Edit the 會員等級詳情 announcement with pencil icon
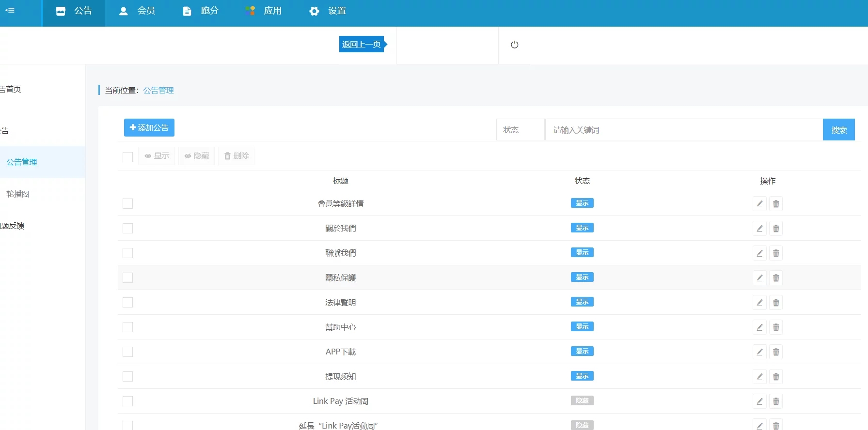This screenshot has height=430, width=868. click(x=759, y=204)
